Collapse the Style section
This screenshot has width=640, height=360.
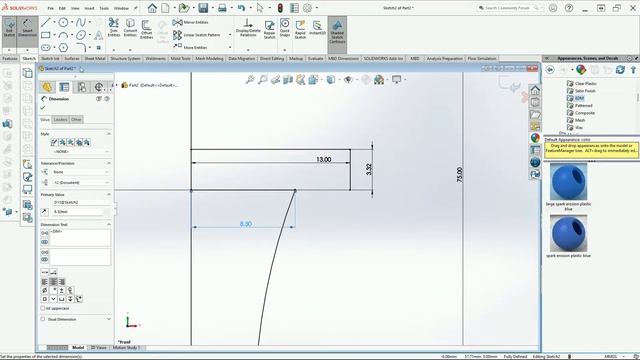coord(109,134)
